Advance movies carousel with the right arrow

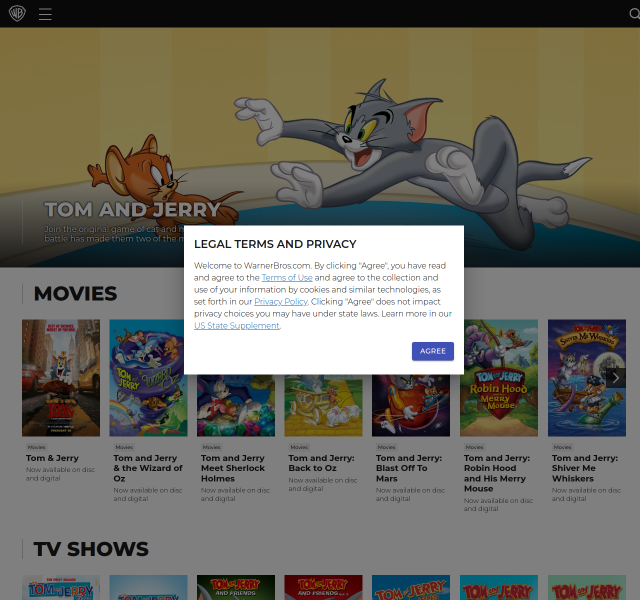pyautogui.click(x=616, y=378)
